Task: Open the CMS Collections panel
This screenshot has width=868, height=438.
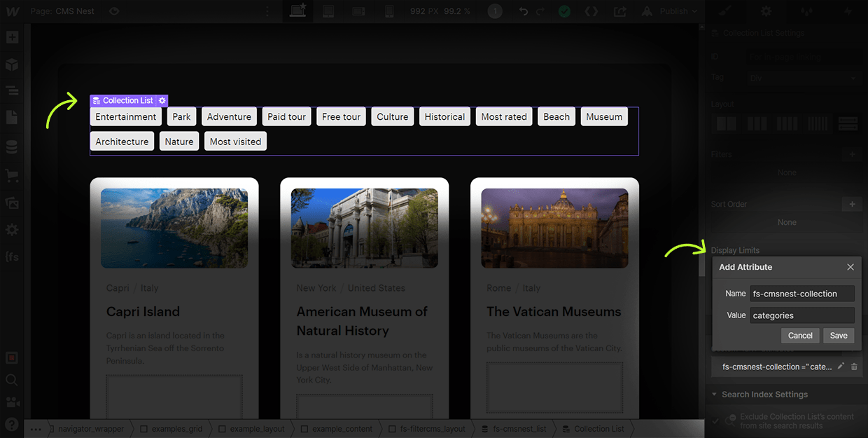Action: [12, 148]
